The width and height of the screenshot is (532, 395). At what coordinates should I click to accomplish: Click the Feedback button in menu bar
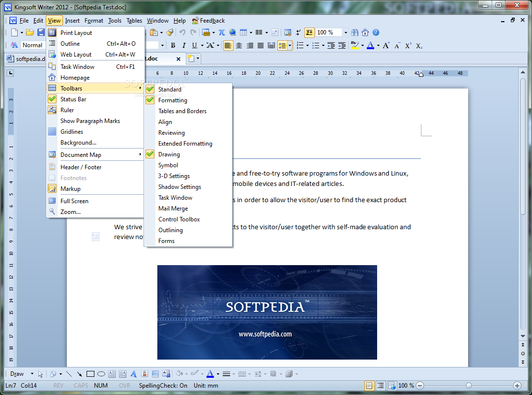point(208,21)
